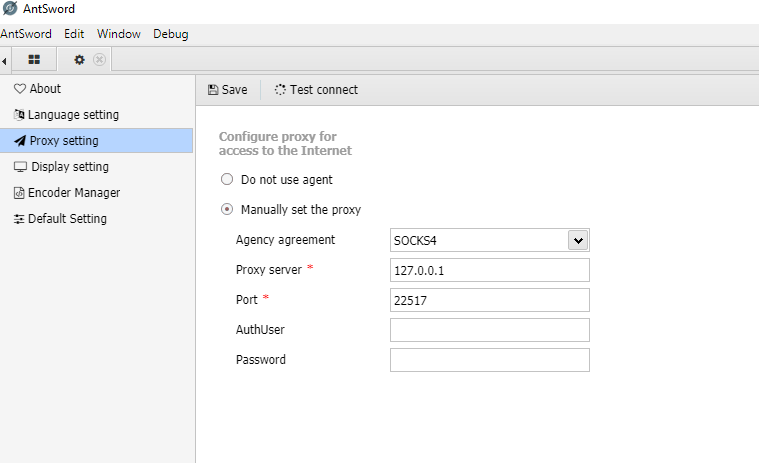
Task: Go to Language setting
Action: click(73, 115)
